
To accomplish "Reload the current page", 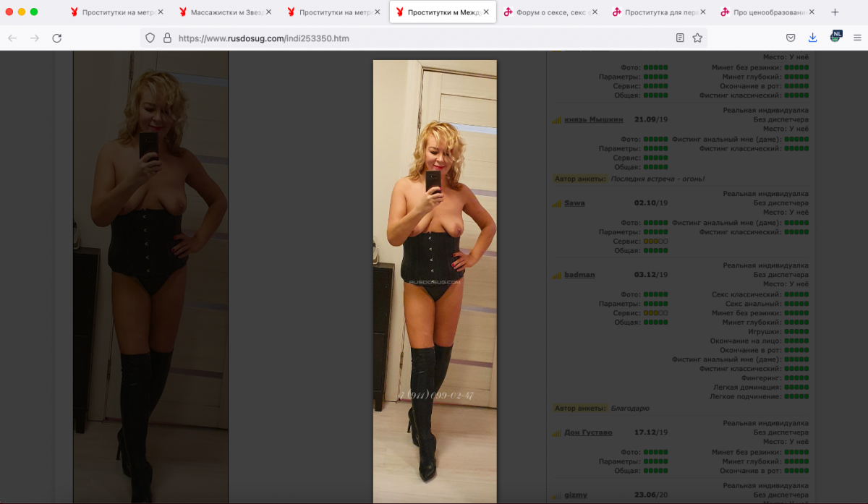I will point(57,38).
